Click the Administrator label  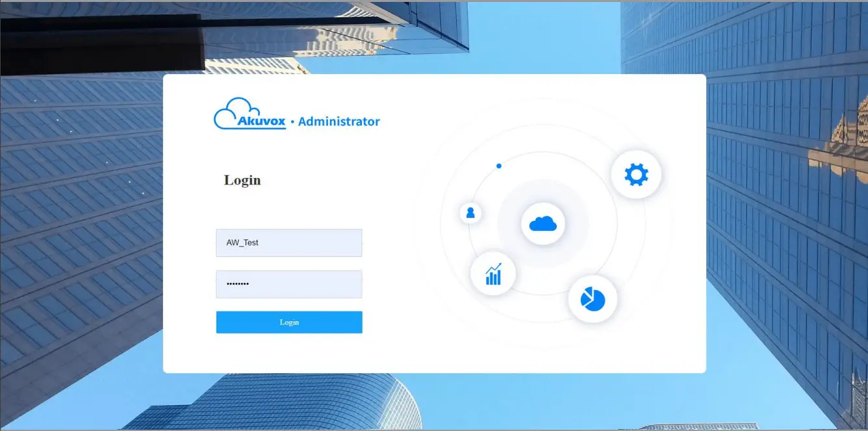pos(339,121)
